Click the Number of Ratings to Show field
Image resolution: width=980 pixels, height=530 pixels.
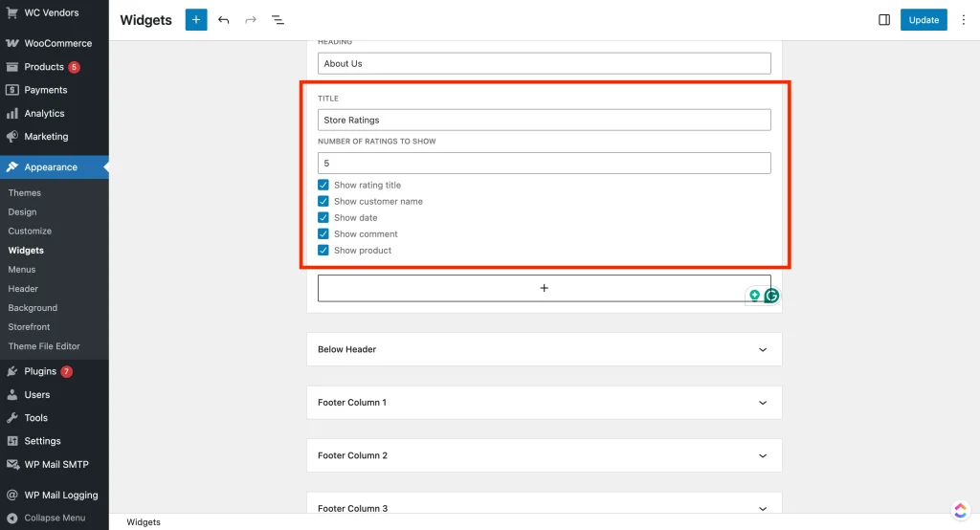pyautogui.click(x=544, y=164)
